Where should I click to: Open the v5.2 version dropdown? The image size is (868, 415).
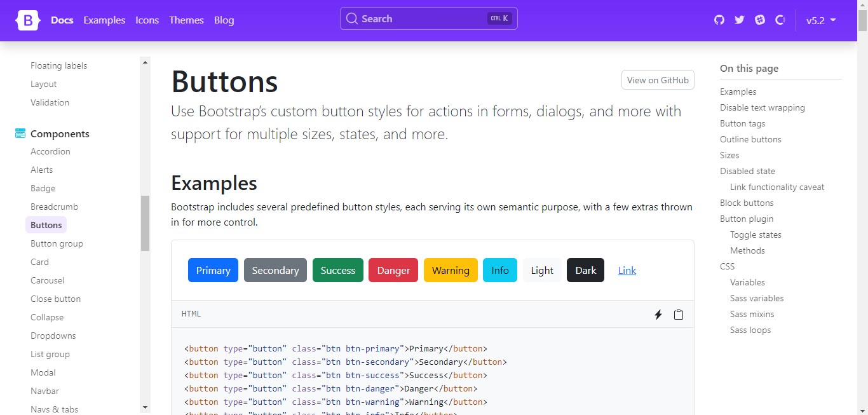[x=821, y=20]
